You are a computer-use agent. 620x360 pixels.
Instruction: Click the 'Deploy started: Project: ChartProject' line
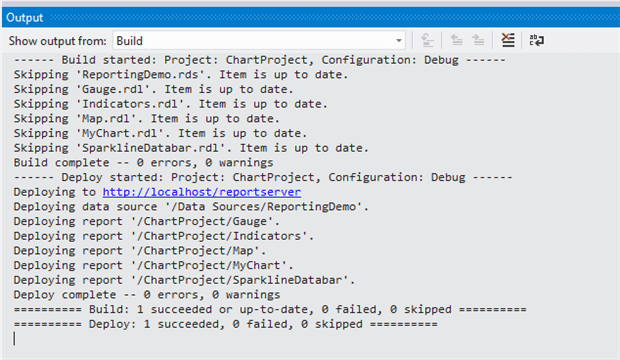263,177
